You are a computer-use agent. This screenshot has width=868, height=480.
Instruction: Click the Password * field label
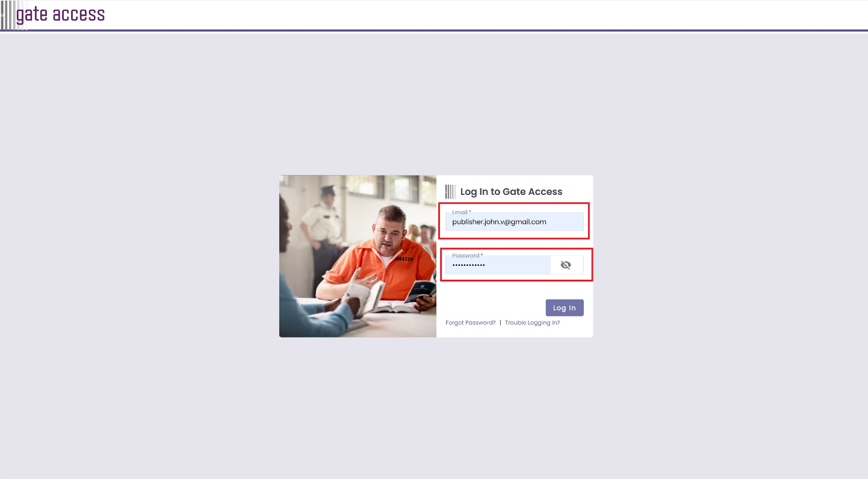coord(468,256)
